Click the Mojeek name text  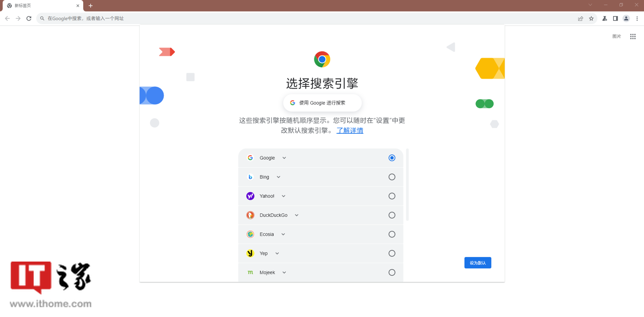pyautogui.click(x=267, y=272)
